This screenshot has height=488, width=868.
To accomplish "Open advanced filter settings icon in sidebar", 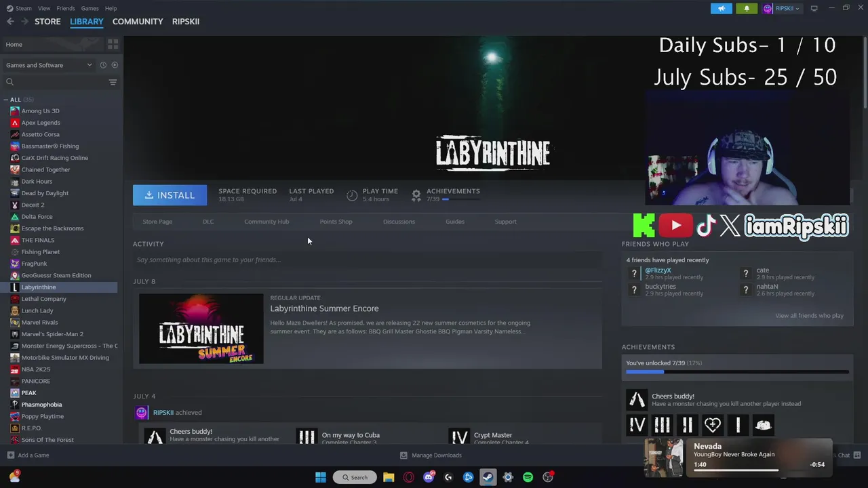I will pos(113,82).
